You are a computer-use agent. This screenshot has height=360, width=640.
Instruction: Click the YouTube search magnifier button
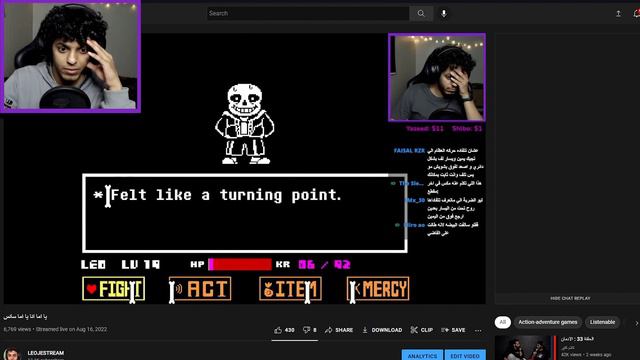click(x=421, y=13)
